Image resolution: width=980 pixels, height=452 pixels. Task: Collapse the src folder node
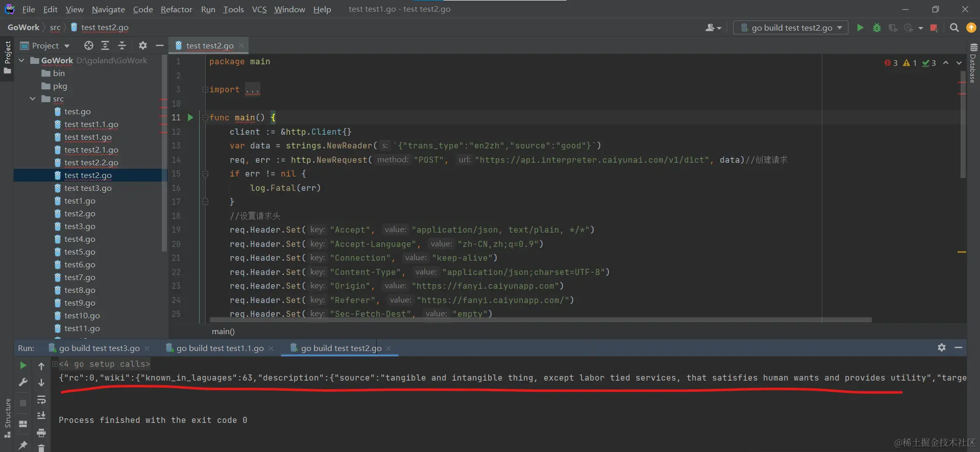[x=33, y=98]
